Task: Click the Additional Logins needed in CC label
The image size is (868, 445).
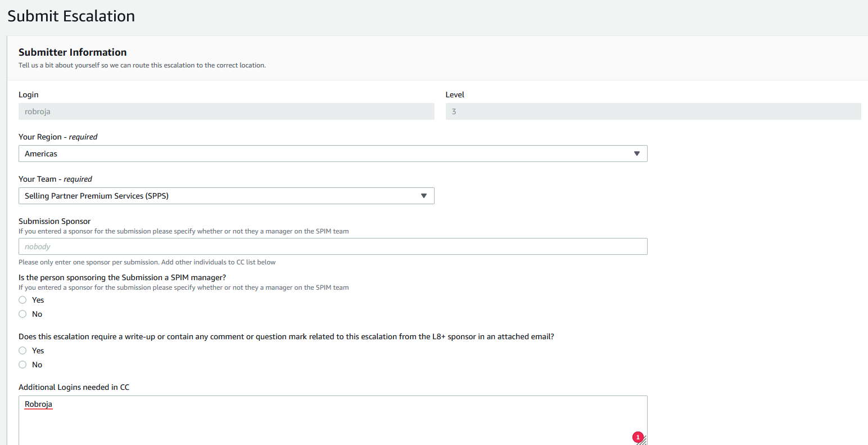Action: click(x=74, y=387)
